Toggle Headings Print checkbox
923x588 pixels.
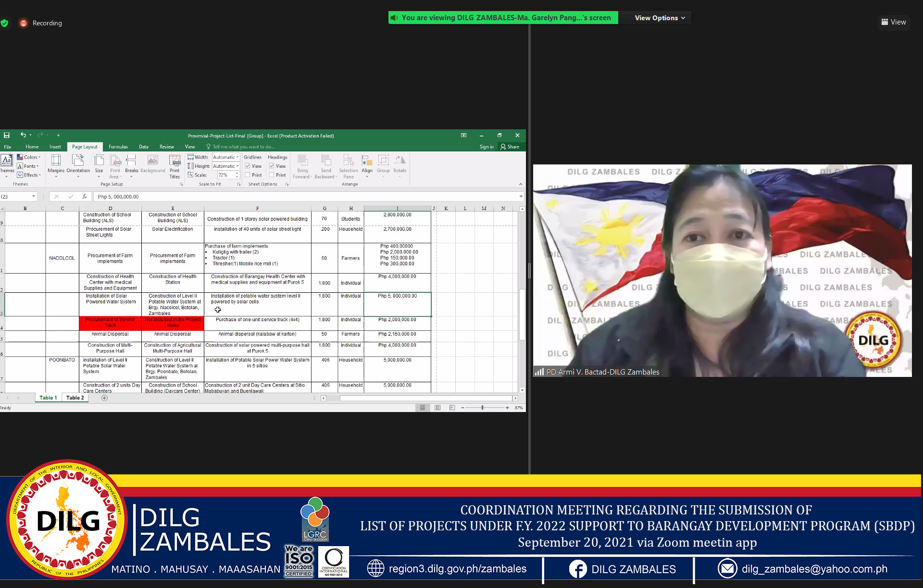click(272, 175)
